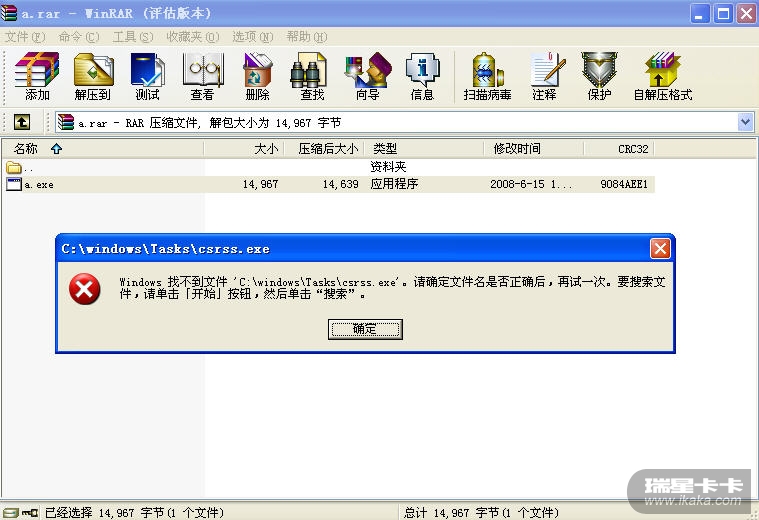Click the 扫描病毒 (Virus Scan) icon

click(487, 76)
